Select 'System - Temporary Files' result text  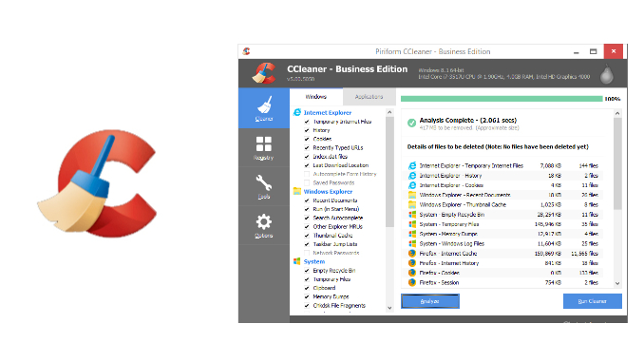[x=449, y=224]
